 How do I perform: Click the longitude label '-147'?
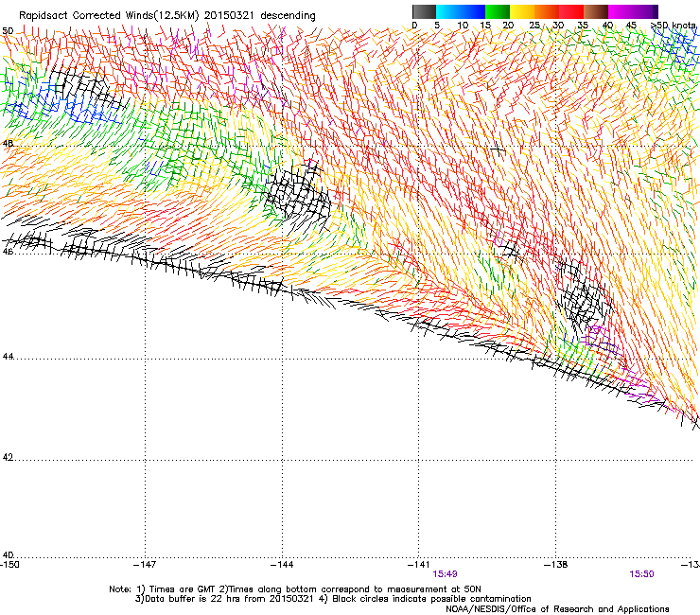[145, 565]
